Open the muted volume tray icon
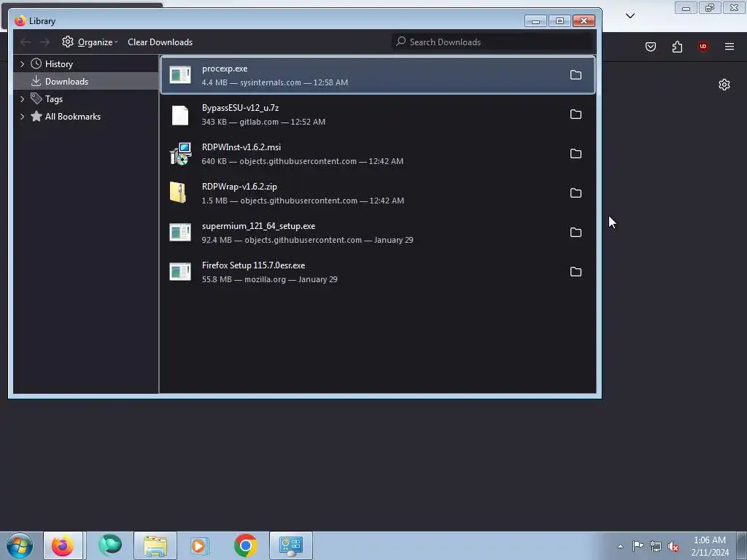The image size is (747, 560). 673,546
